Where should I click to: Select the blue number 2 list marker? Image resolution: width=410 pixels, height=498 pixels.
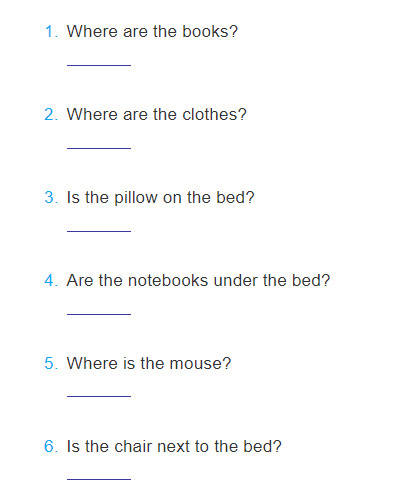pyautogui.click(x=51, y=115)
